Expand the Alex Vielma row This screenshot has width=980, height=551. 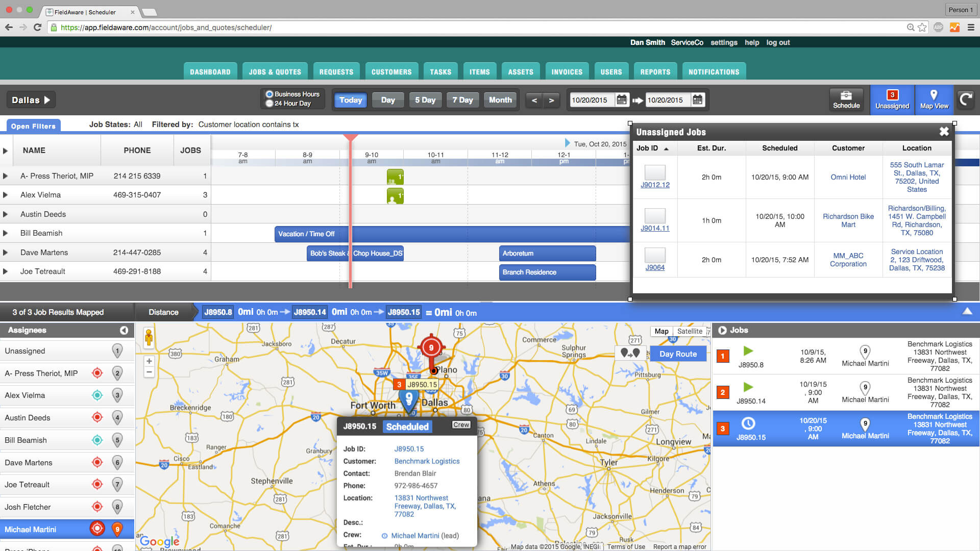tap(5, 195)
